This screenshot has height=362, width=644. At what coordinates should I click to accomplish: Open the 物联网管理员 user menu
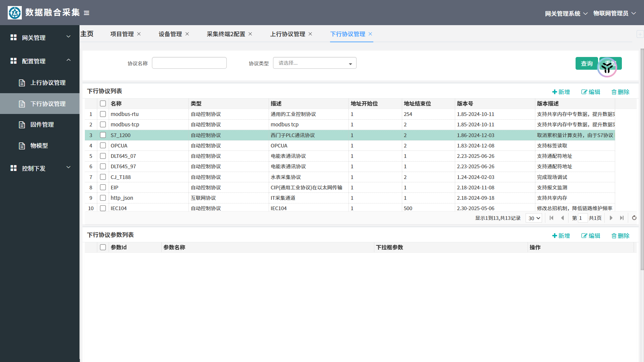pyautogui.click(x=614, y=13)
